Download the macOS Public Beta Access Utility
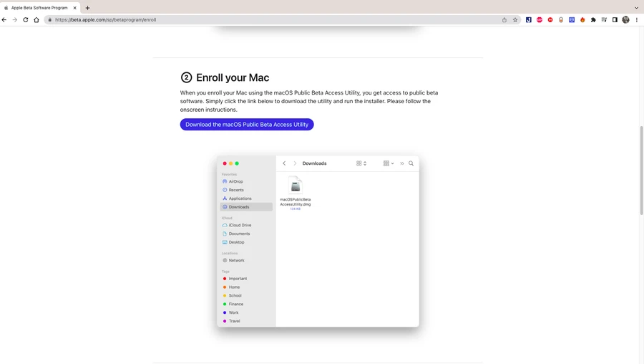644x364 pixels. click(247, 125)
